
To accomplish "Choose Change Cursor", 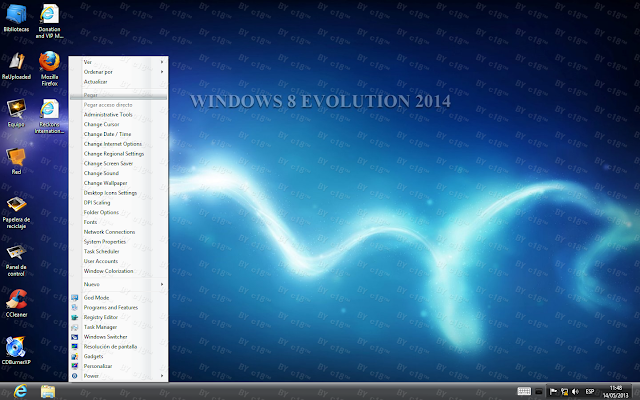I will click(x=118, y=124).
